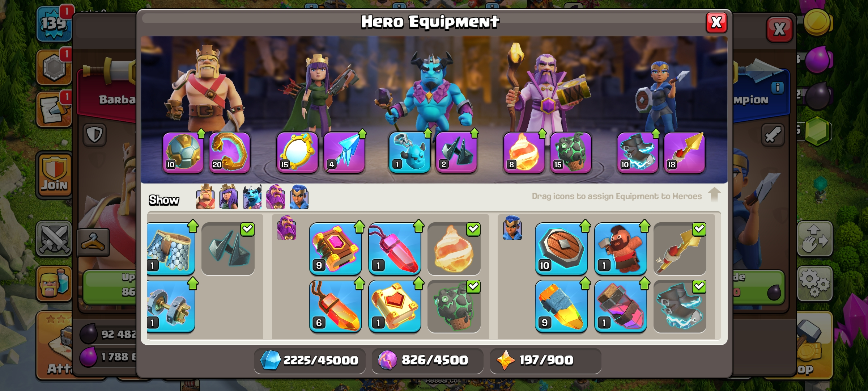Open the Archer Queen's mirror equipment slot

[x=297, y=152]
